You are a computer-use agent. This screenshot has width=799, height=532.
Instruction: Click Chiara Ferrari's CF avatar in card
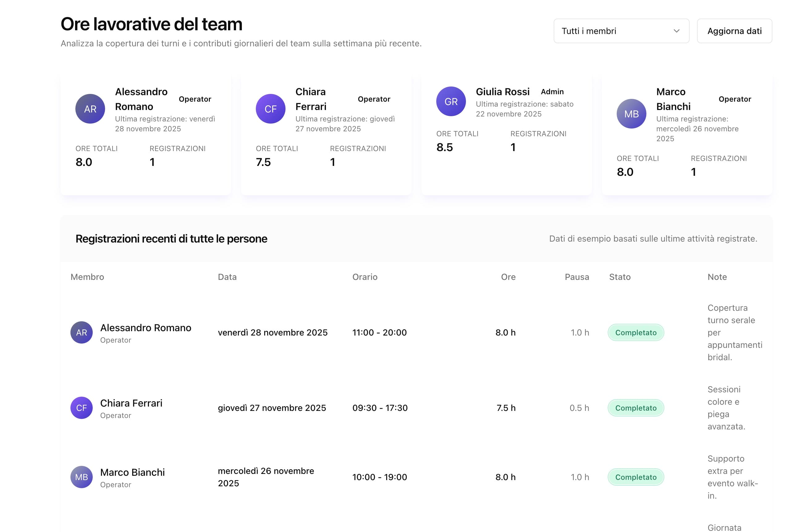pyautogui.click(x=270, y=109)
